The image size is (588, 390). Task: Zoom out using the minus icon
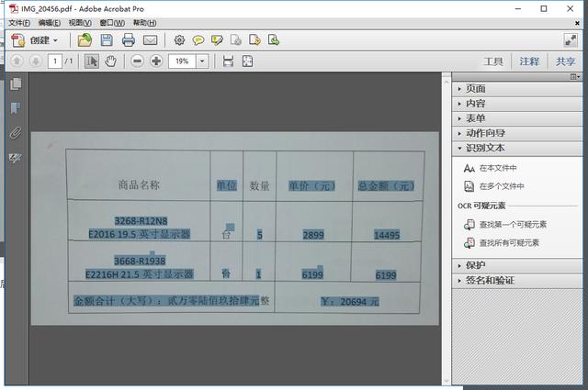137,61
